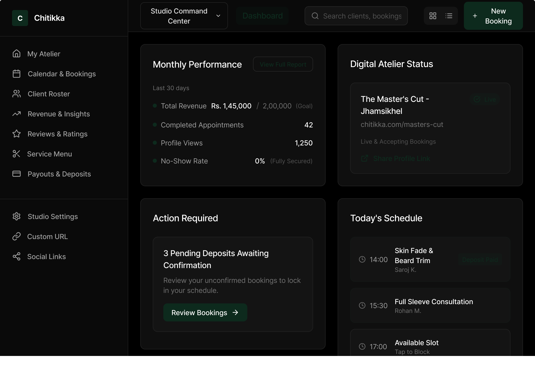This screenshot has width=535, height=392.
Task: Tap the 17:00 Available Slot to block
Action: point(430,343)
